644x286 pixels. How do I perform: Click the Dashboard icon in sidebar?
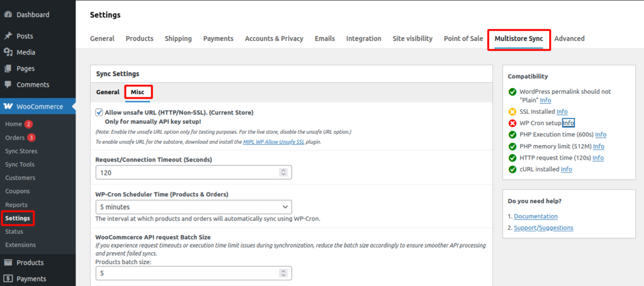[x=8, y=14]
